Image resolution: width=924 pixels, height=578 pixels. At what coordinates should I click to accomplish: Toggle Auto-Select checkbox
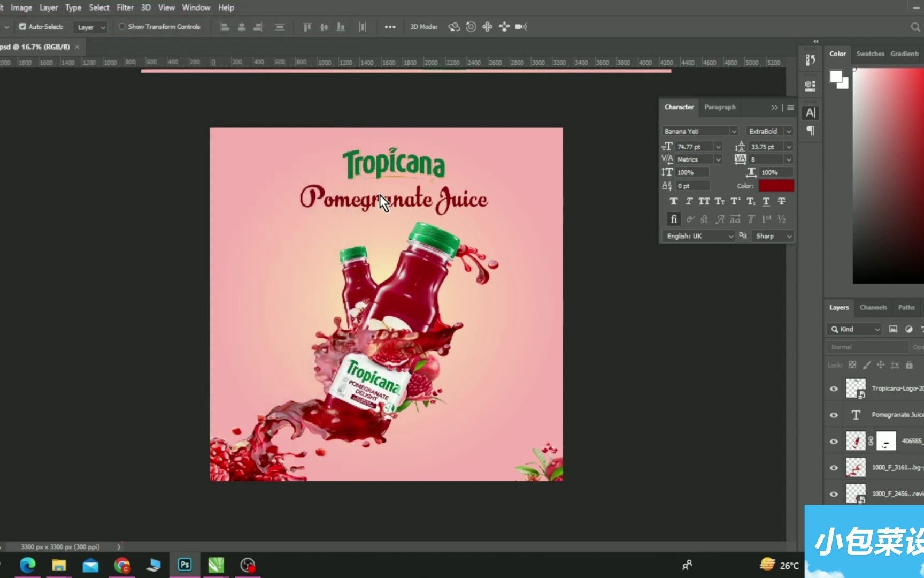(x=22, y=26)
